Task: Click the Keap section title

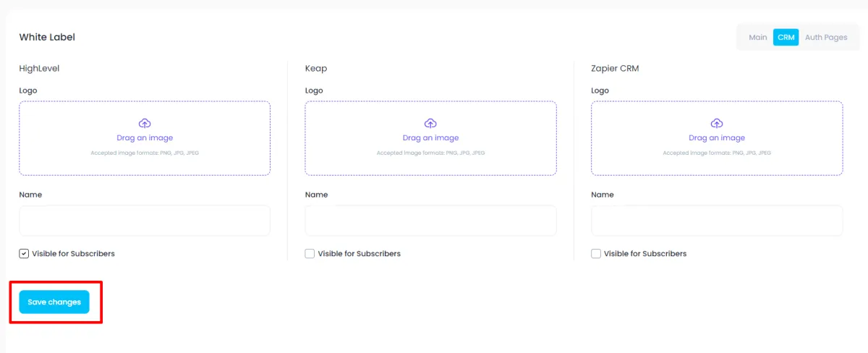Action: [x=316, y=69]
